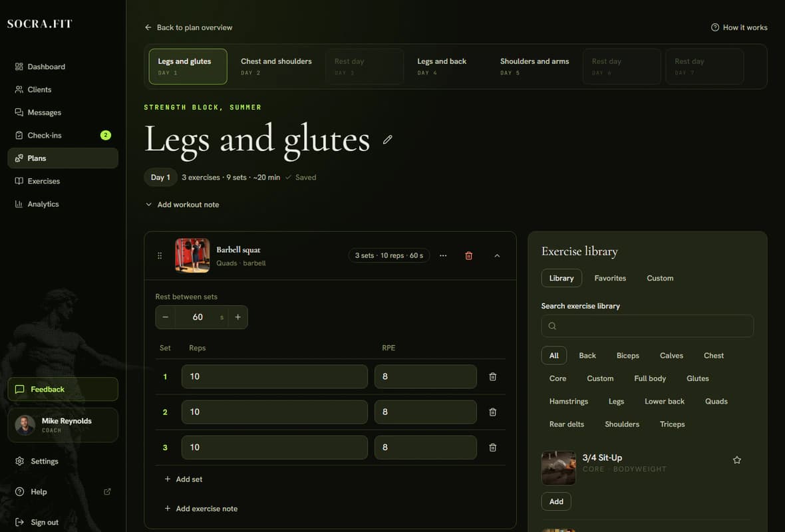Open the Dashboard page
Viewport: 785px width, 532px height.
pos(63,66)
